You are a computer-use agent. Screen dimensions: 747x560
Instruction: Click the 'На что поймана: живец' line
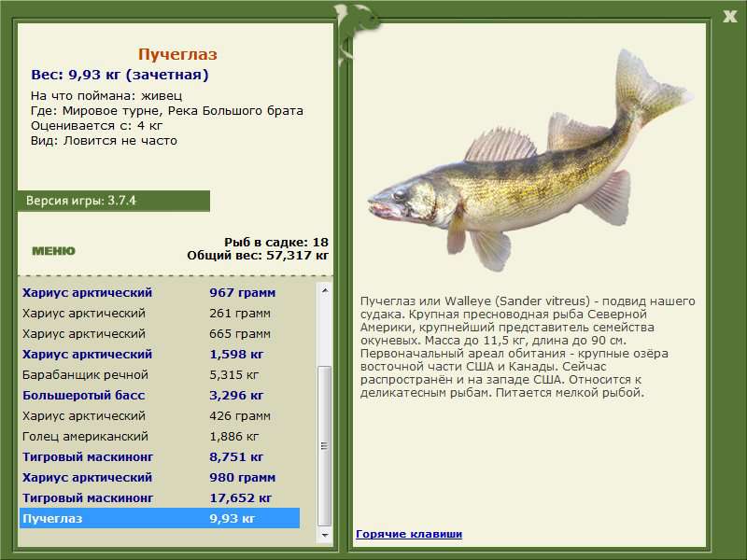click(106, 96)
